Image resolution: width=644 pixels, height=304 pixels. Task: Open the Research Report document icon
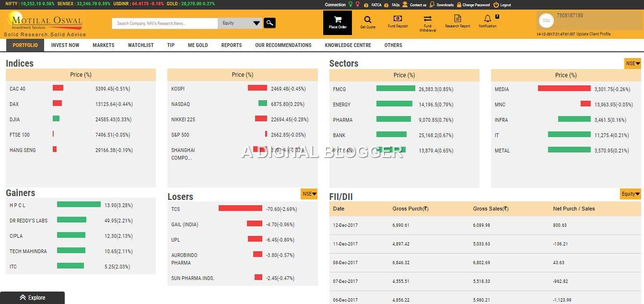(x=457, y=19)
